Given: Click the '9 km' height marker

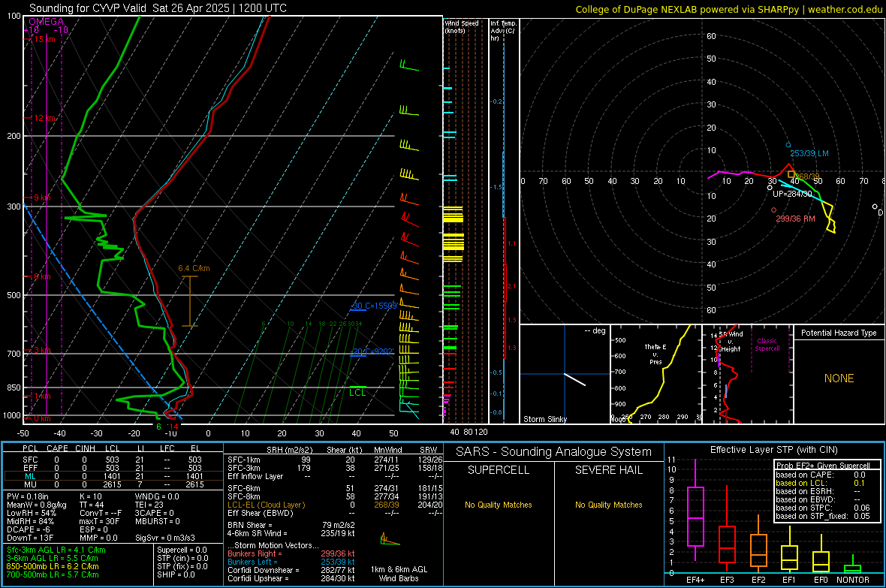Looking at the screenshot, I should tap(42, 198).
